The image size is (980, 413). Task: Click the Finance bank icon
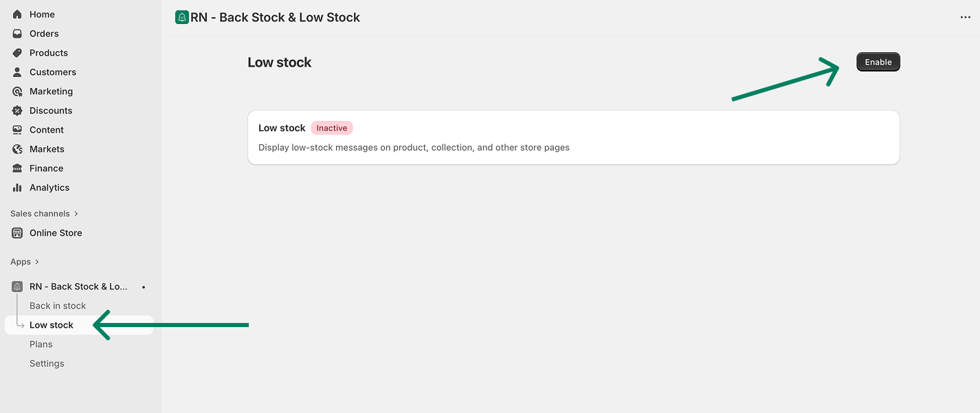click(17, 168)
